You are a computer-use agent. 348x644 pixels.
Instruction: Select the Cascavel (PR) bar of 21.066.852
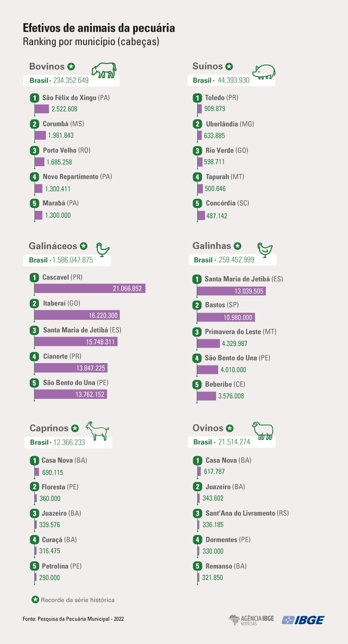[x=90, y=288]
